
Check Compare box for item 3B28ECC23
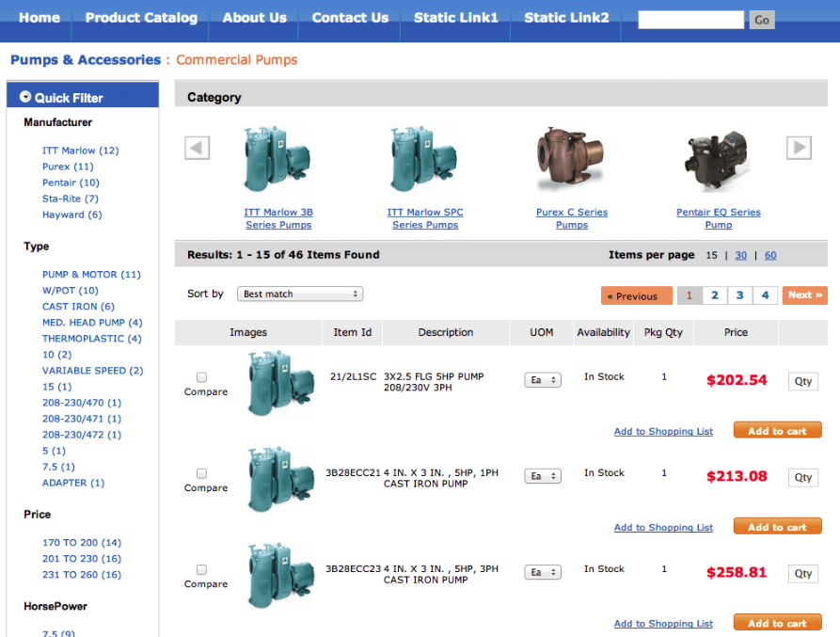coord(201,569)
